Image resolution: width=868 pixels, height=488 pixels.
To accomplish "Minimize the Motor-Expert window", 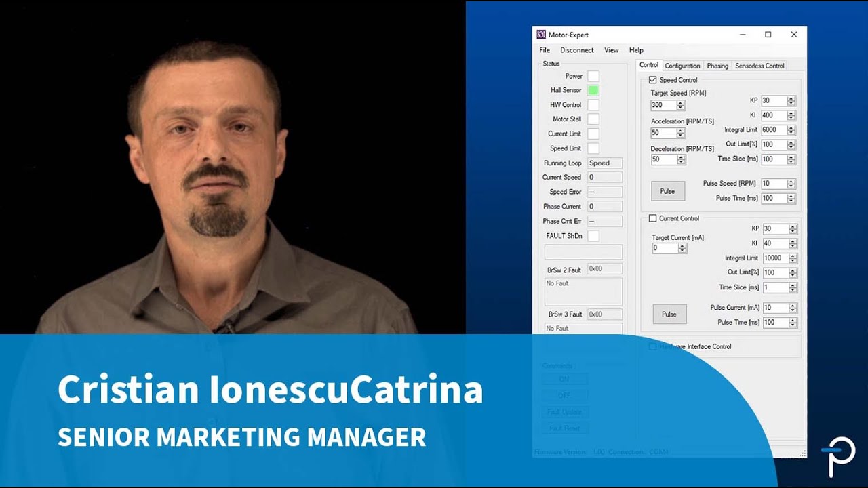I will click(x=742, y=35).
